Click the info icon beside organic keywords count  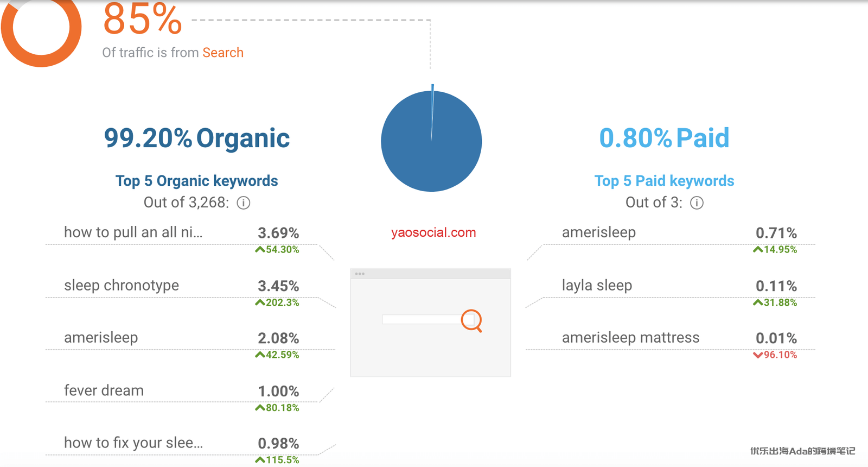(x=244, y=203)
